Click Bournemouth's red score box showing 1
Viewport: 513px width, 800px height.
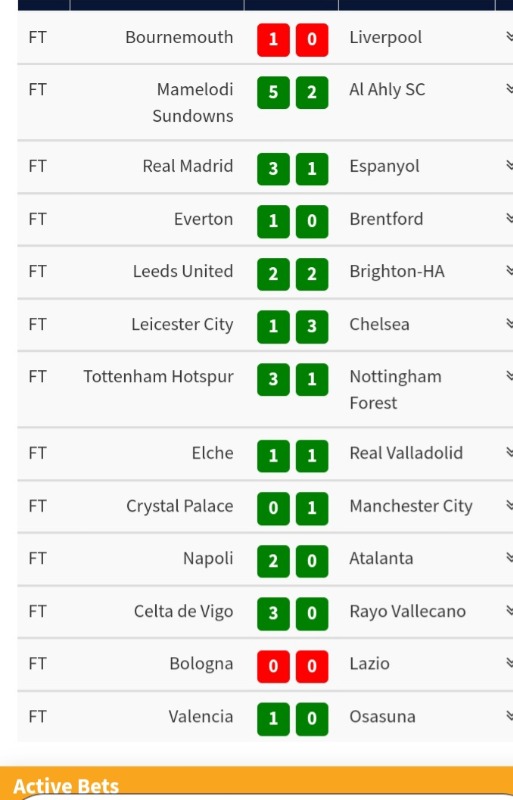pos(273,39)
